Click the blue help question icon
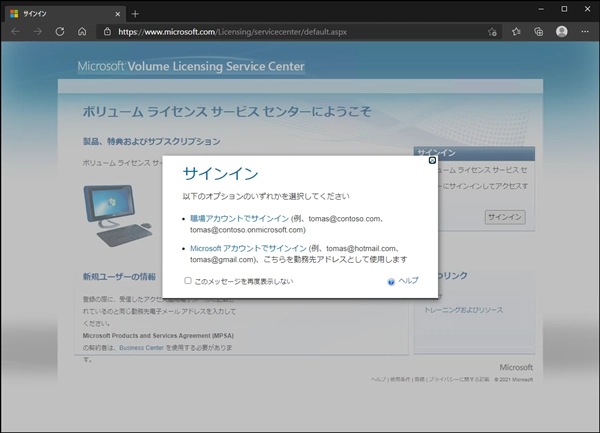The image size is (600, 433). tap(391, 282)
